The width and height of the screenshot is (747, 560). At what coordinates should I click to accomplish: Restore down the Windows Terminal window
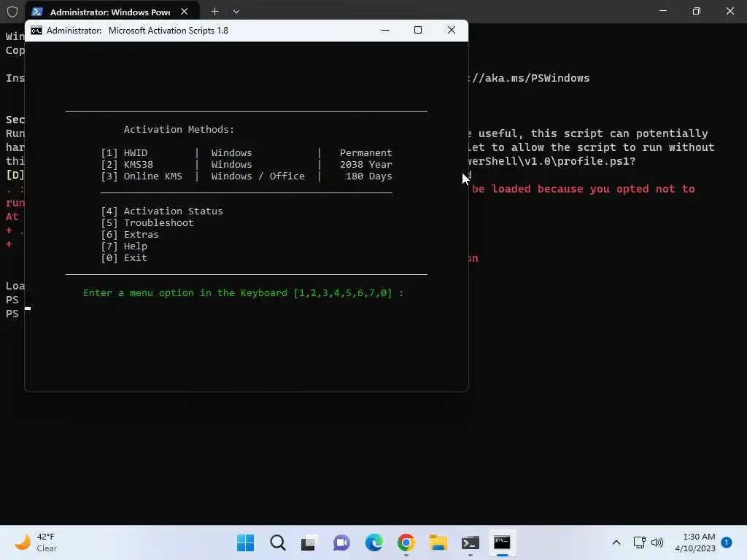(696, 11)
